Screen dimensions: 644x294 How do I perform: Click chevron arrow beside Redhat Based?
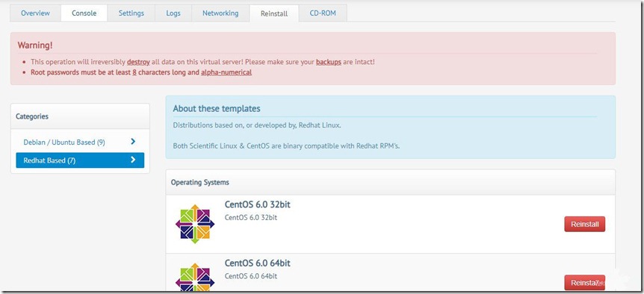tap(133, 160)
